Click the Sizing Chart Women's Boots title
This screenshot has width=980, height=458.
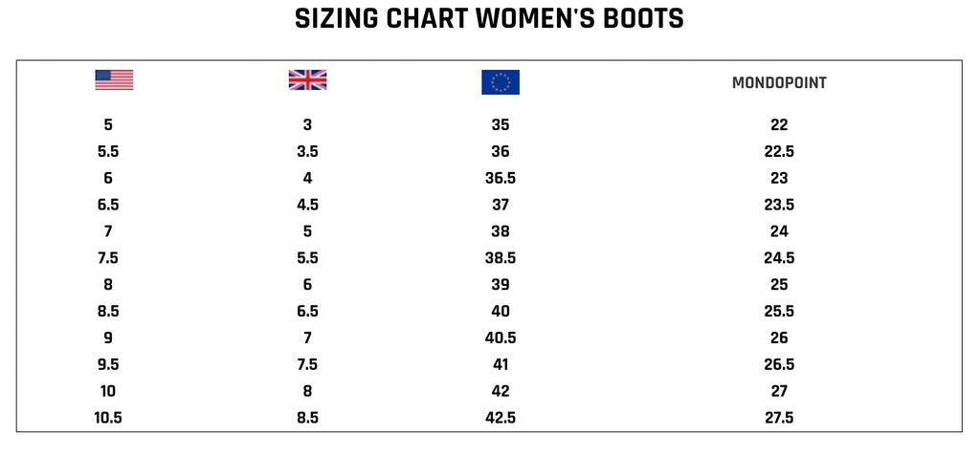pyautogui.click(x=489, y=19)
